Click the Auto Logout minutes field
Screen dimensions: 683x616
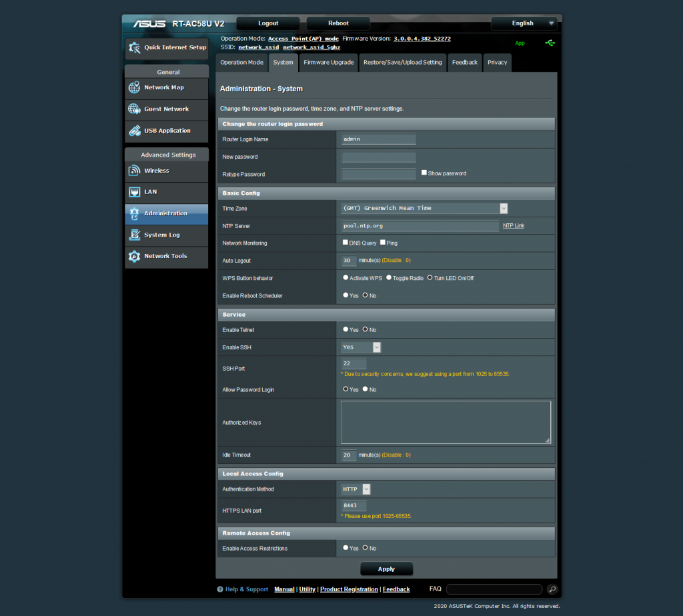349,260
